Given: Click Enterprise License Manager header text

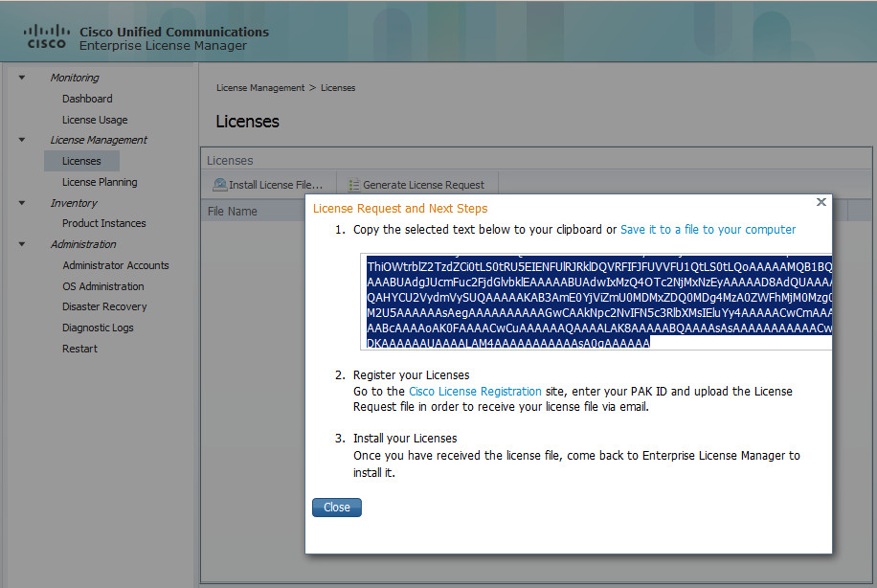Looking at the screenshot, I should tap(163, 46).
